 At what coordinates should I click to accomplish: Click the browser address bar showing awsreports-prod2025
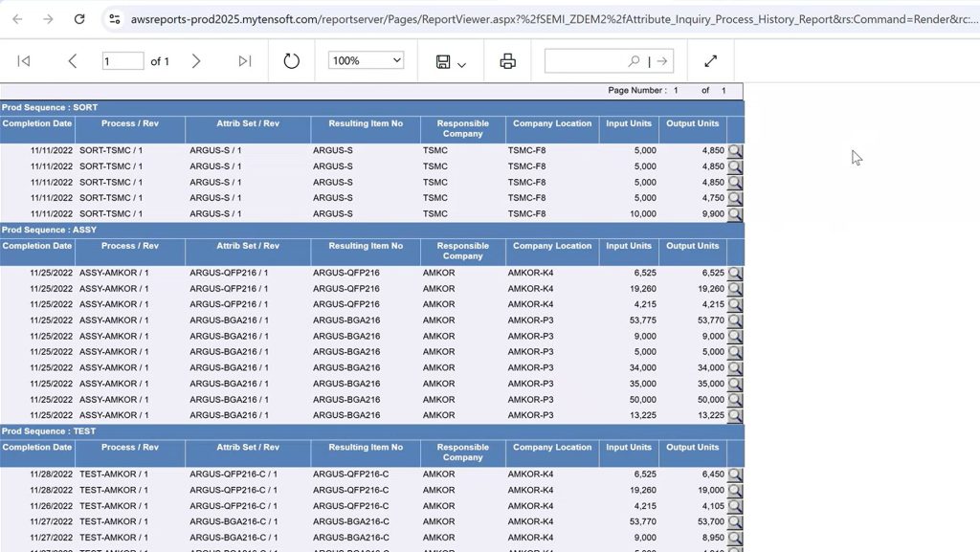pyautogui.click(x=383, y=17)
